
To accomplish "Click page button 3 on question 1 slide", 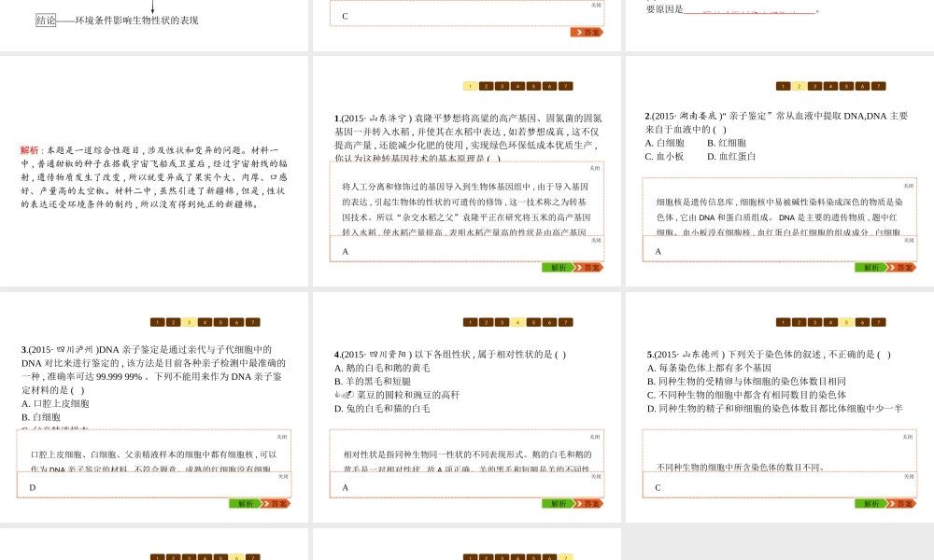I will tap(502, 86).
